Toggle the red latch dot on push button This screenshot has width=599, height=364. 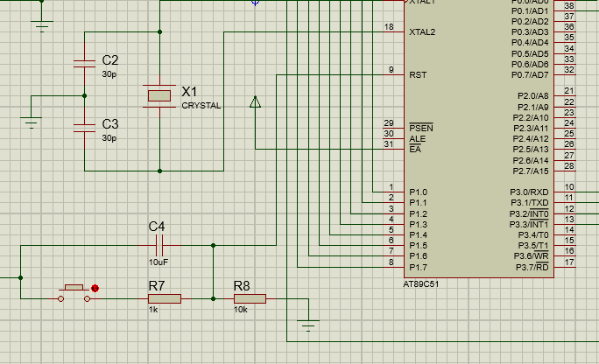click(95, 288)
